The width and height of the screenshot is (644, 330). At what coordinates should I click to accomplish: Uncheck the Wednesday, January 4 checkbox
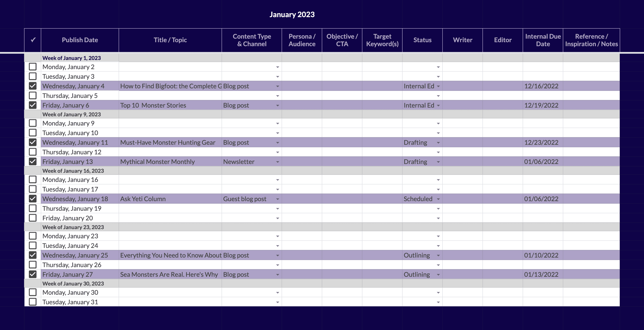tap(32, 86)
